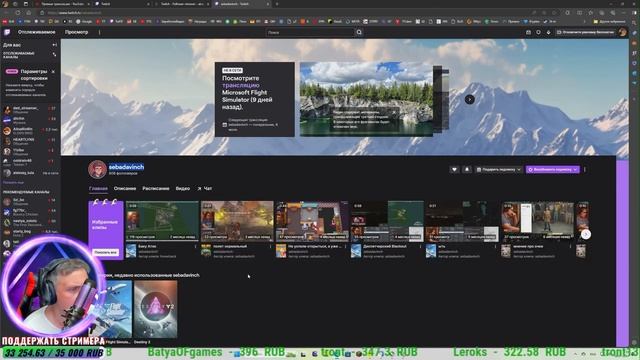
Task: Open the offline followed channel 'Не в сети'
Action: [x=30, y=173]
